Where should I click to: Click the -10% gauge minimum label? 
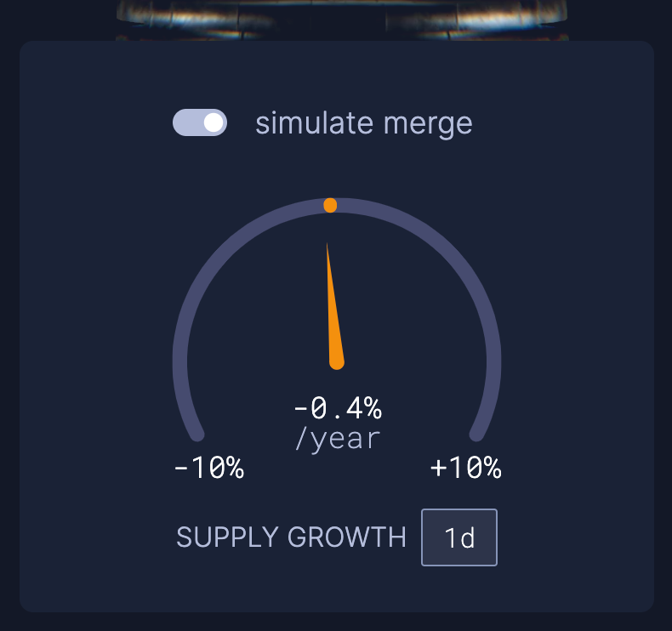point(209,468)
